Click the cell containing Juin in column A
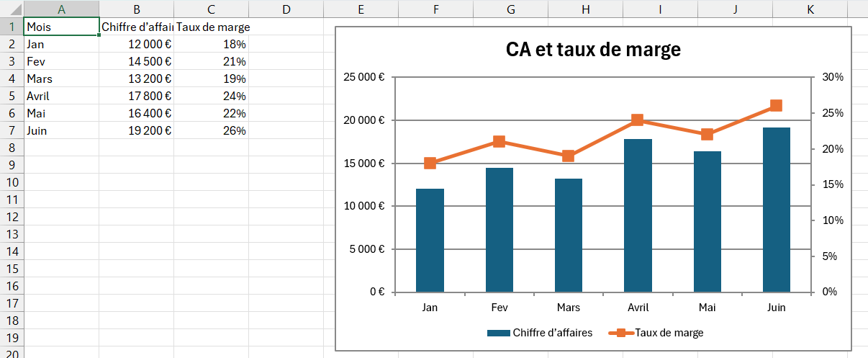This screenshot has height=358, width=868. (x=61, y=130)
